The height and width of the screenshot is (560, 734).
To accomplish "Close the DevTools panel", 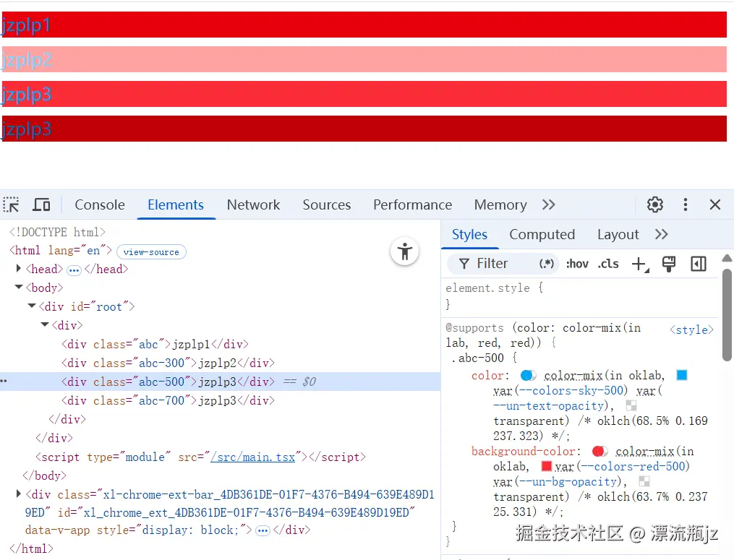I will pos(714,204).
